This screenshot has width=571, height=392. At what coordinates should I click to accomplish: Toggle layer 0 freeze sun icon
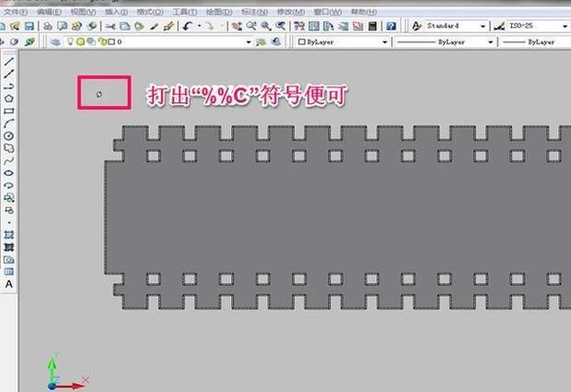pyautogui.click(x=79, y=42)
